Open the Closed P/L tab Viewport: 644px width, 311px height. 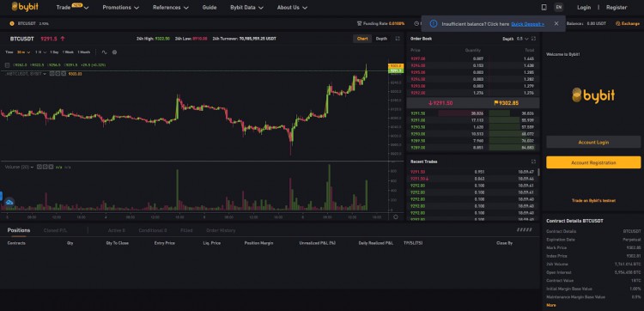click(x=56, y=230)
